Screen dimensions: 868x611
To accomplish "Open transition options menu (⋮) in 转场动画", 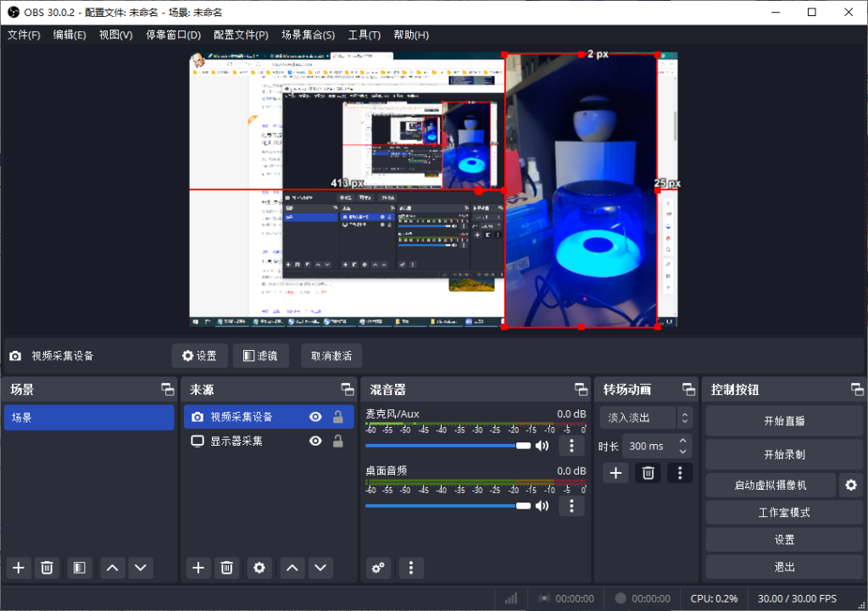I will coord(680,472).
